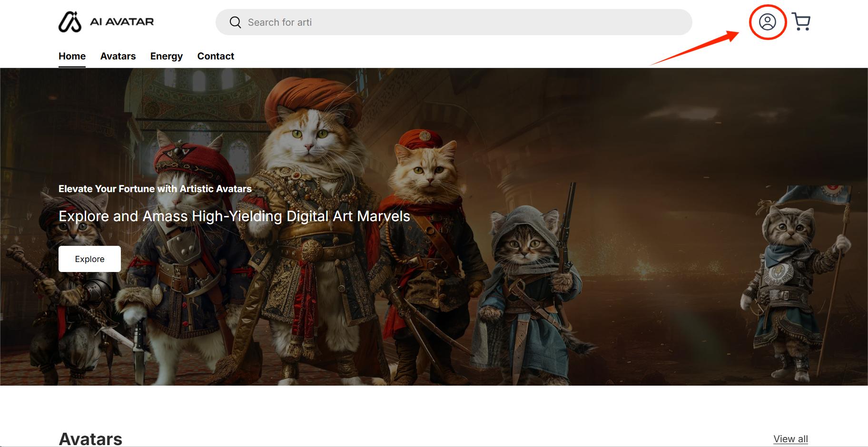
Task: Navigate to the Contact page
Action: 216,56
